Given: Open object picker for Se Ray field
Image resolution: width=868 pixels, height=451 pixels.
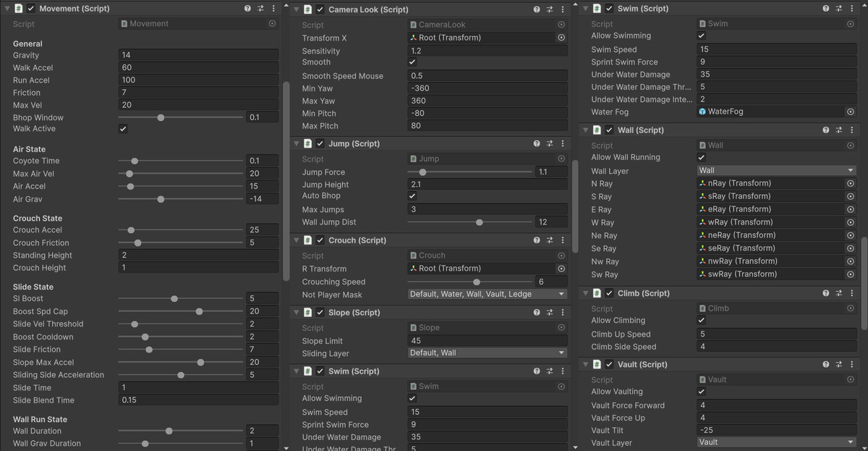Looking at the screenshot, I should [851, 248].
